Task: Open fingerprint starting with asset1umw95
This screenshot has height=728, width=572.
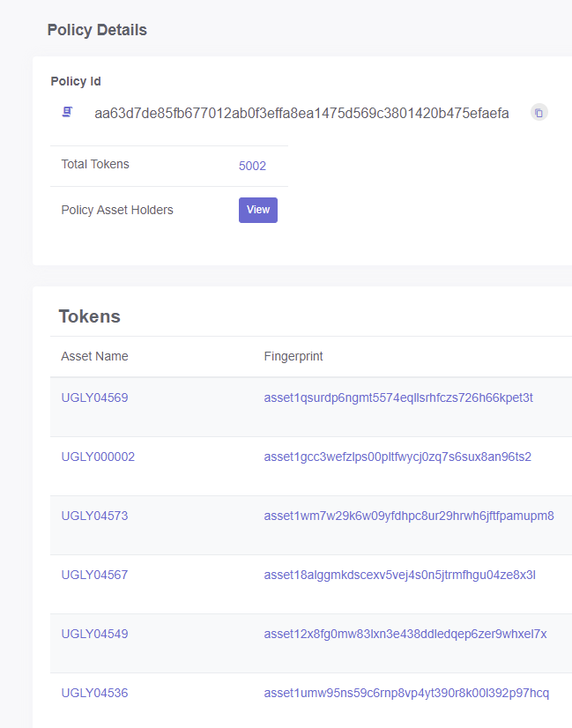Action: 406,693
